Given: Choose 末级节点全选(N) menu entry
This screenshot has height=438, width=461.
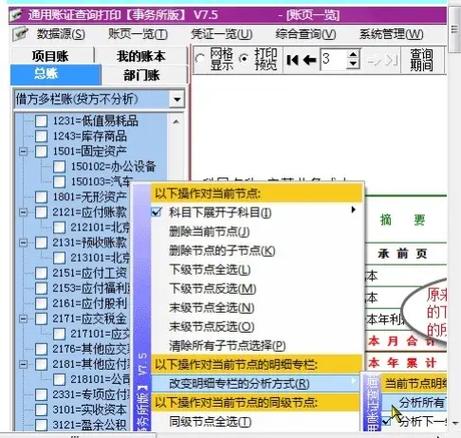Looking at the screenshot, I should tap(257, 307).
